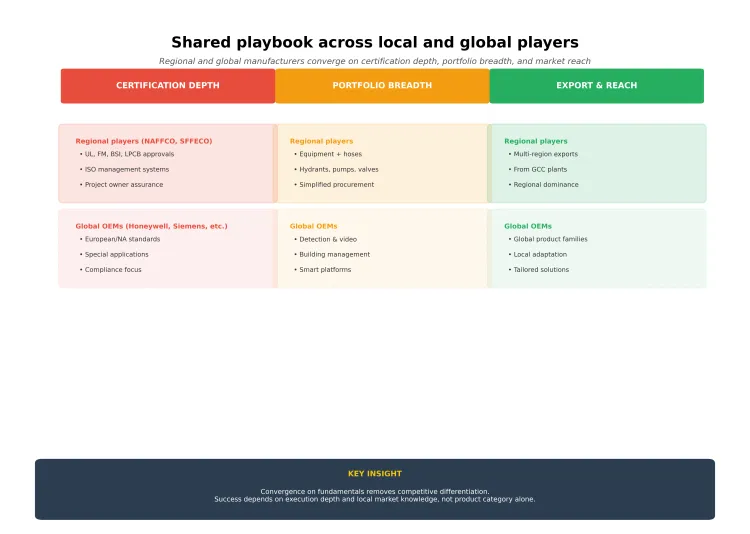Click 'Global OEMs (Honeywell, Siemens, etc.)' heading
This screenshot has height=534, width=750.
pos(151,226)
